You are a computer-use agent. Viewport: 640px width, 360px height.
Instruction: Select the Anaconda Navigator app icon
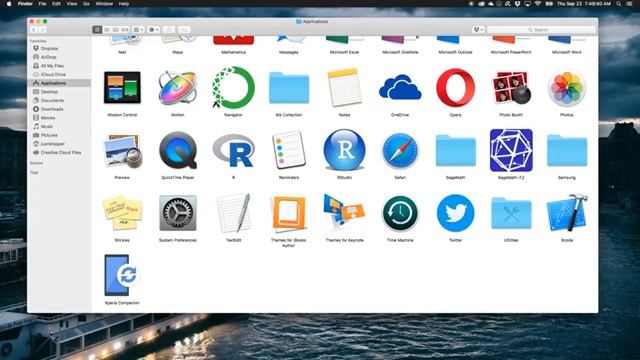233,88
